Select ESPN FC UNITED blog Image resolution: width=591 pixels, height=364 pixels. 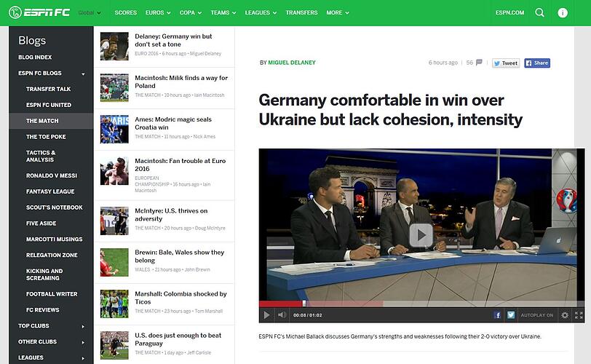tap(49, 105)
